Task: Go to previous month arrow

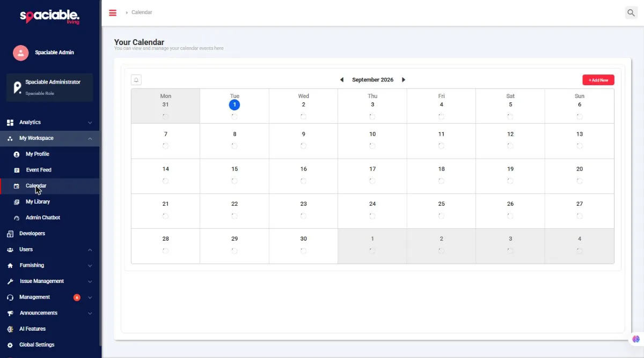Action: click(342, 80)
